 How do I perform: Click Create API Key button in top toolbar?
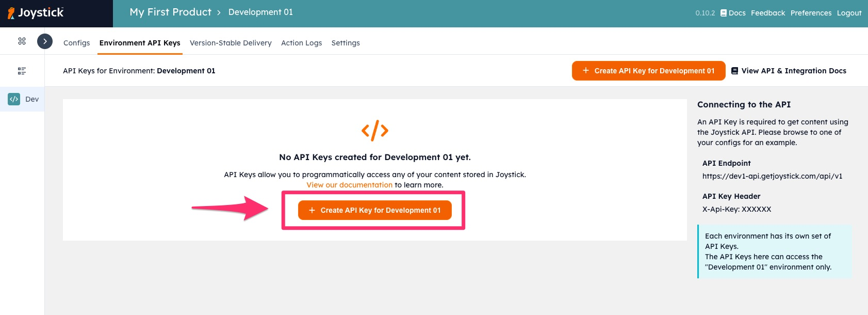[649, 71]
